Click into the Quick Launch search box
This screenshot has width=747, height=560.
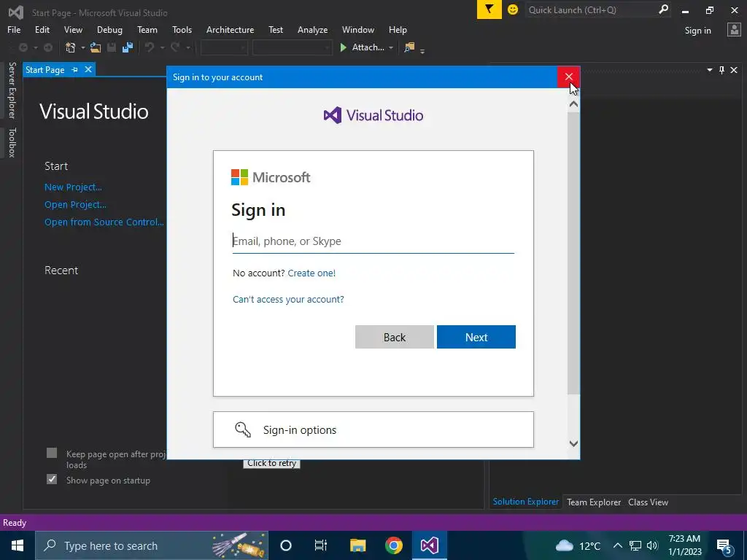tap(591, 9)
